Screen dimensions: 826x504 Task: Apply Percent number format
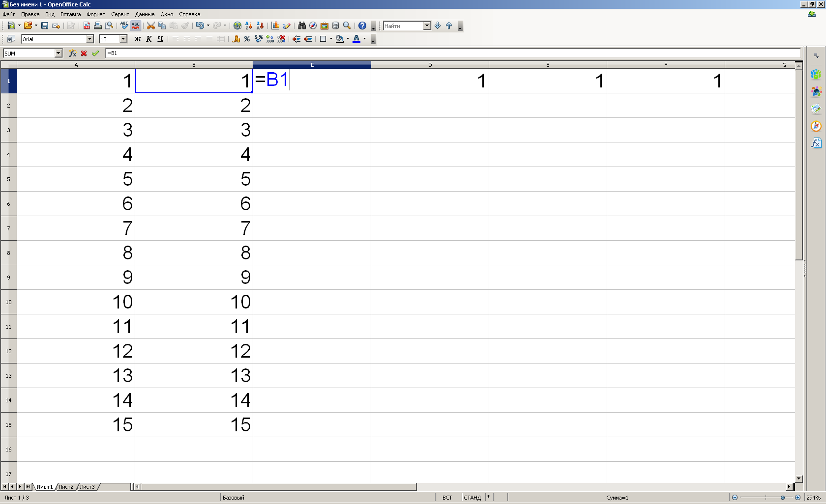(x=247, y=39)
